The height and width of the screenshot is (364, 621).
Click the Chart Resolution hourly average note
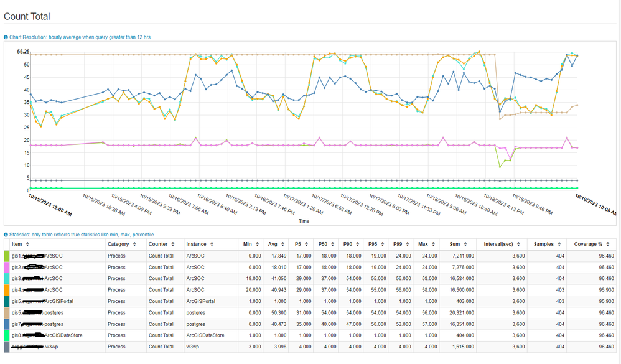point(80,37)
